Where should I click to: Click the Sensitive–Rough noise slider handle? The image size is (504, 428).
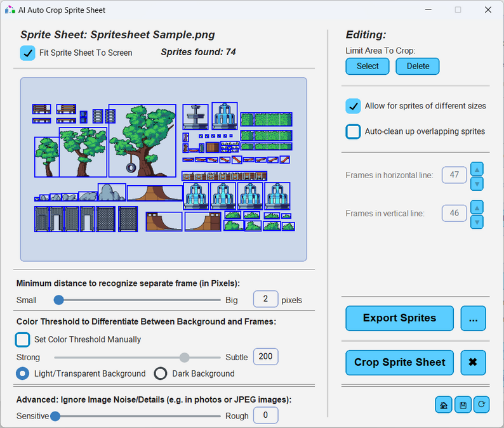click(55, 416)
